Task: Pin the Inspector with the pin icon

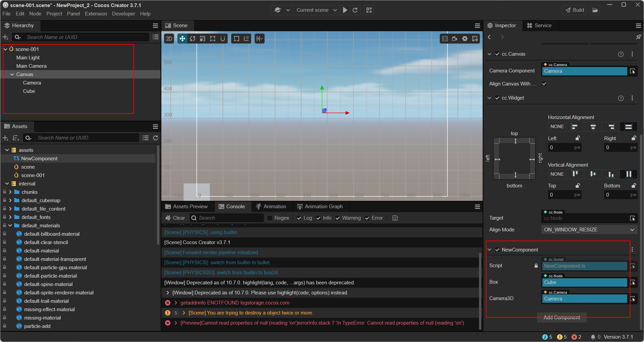Action: 638,37
